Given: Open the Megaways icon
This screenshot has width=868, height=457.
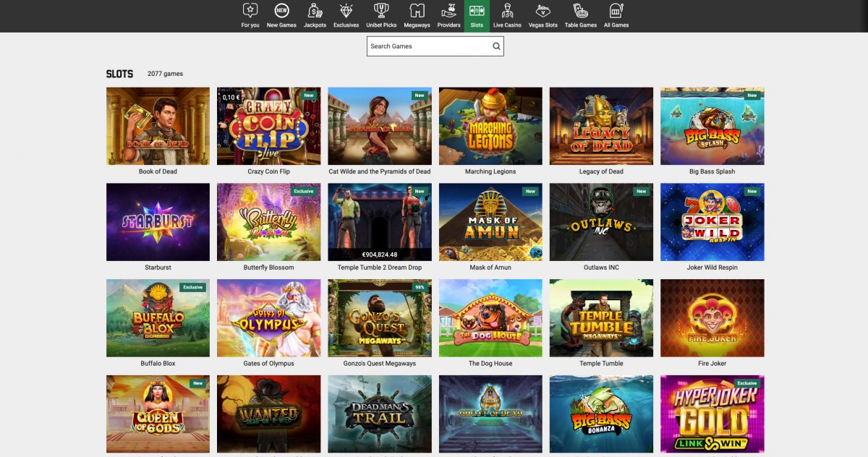Looking at the screenshot, I should tap(417, 10).
